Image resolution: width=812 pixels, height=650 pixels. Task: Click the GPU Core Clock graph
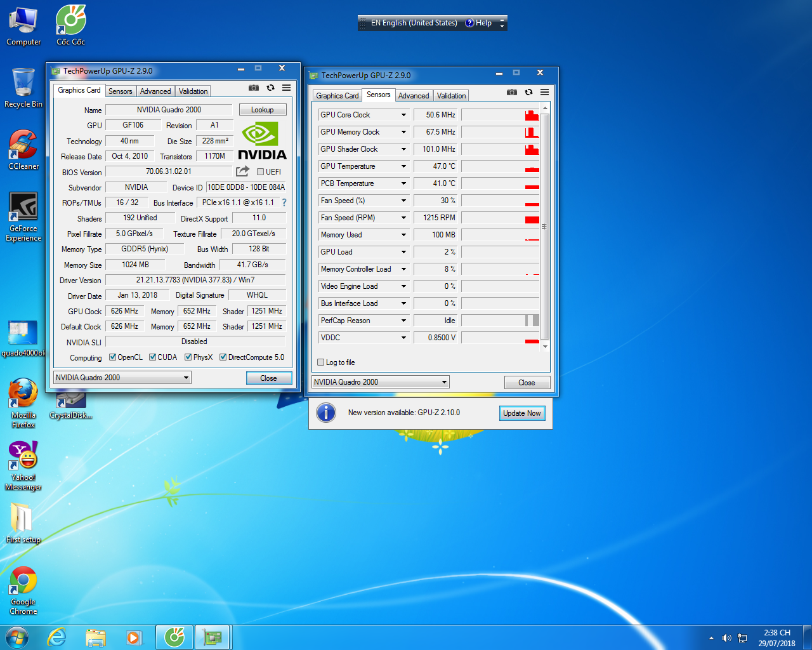tap(500, 115)
